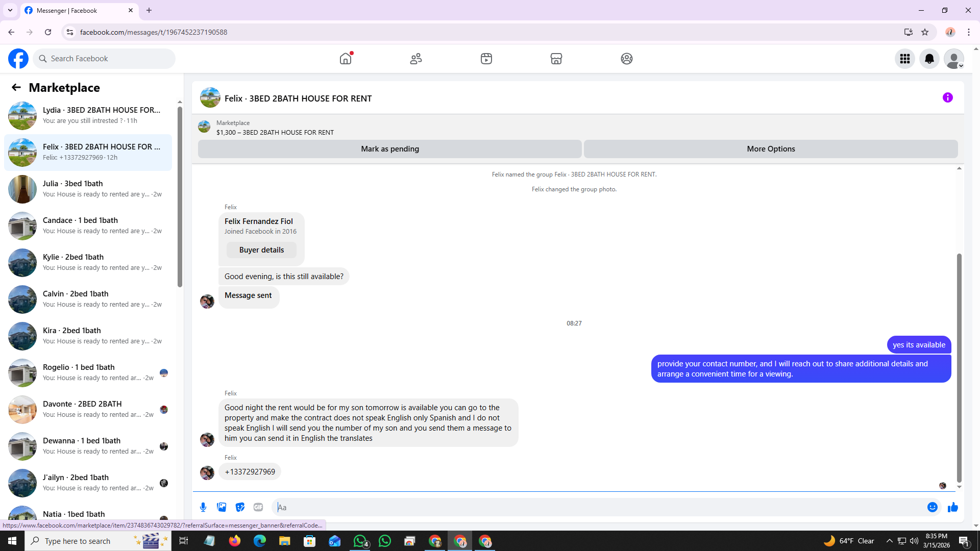Open Lydia 3BED 2BATH conversation
980x551 pixels.
pos(88,115)
